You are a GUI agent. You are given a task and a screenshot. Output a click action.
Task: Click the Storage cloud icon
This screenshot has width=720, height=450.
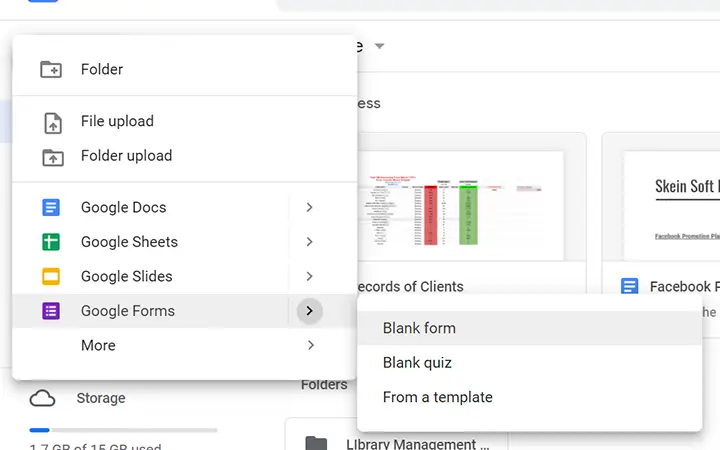[x=42, y=398]
